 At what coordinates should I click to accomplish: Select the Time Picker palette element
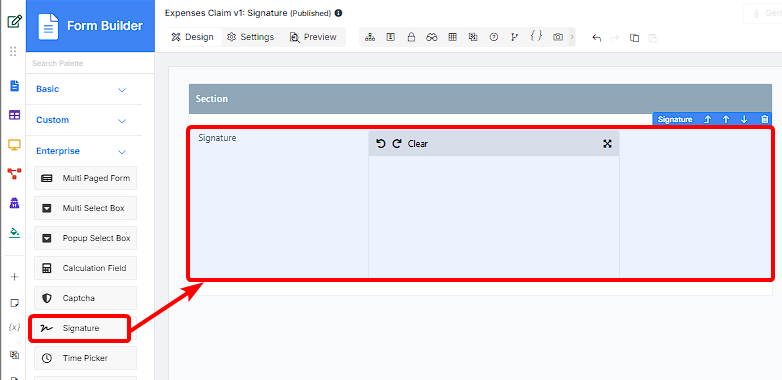pos(85,358)
